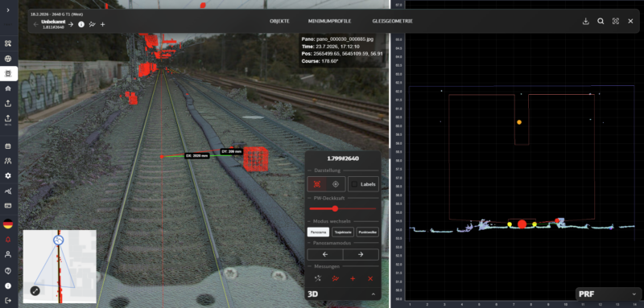
Task: Click the large red point in the profile view
Action: click(x=522, y=224)
